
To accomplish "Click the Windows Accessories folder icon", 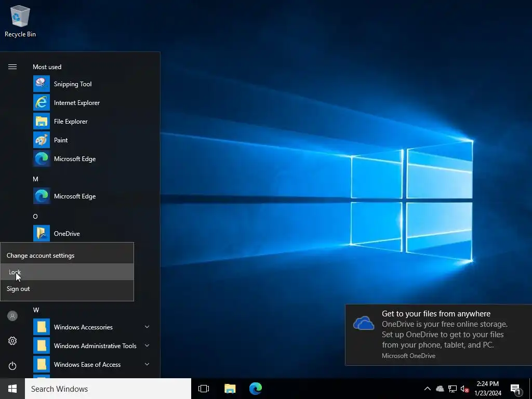I will [42, 327].
